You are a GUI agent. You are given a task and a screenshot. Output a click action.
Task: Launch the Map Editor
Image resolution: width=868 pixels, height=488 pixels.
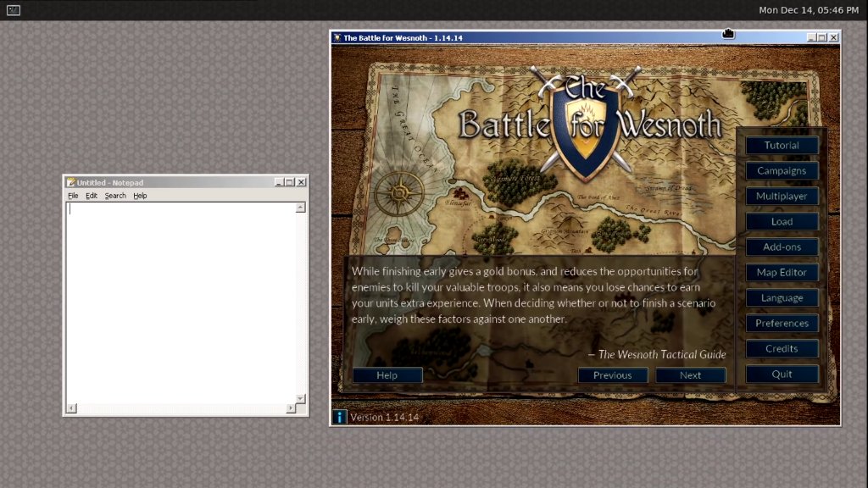click(782, 273)
